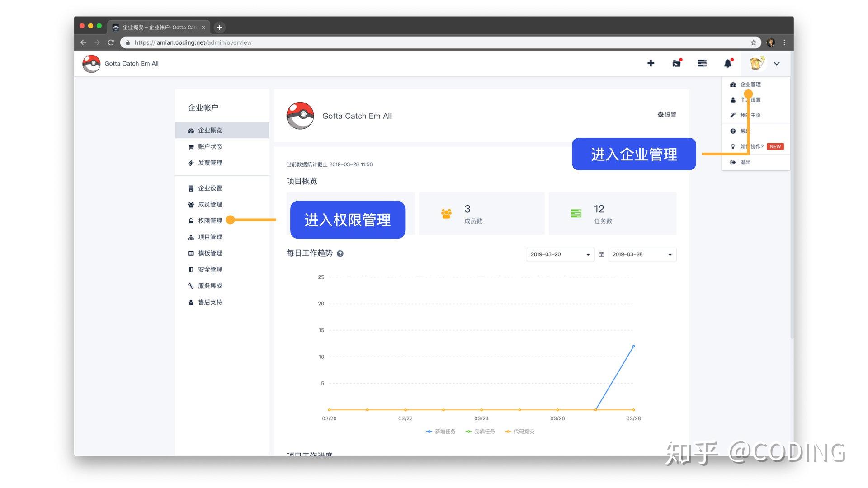Click the help question mark beside 每日工作趋势
868x488 pixels.
tap(340, 254)
